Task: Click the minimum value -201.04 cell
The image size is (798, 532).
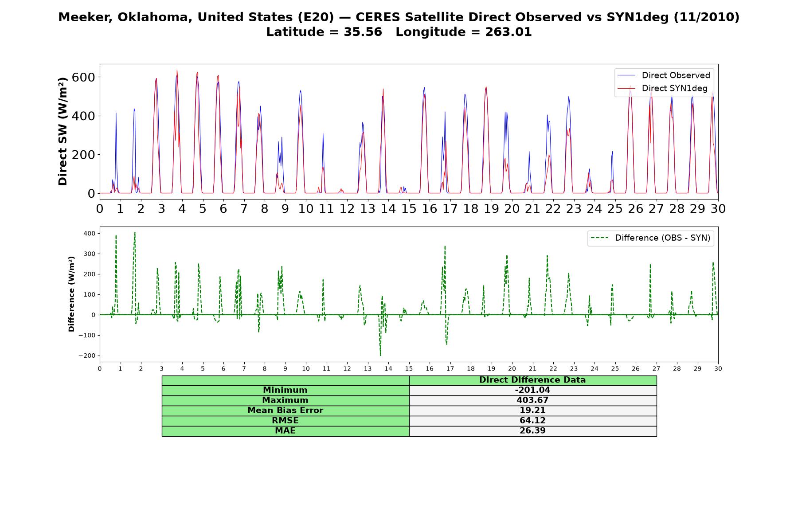Action: (533, 390)
